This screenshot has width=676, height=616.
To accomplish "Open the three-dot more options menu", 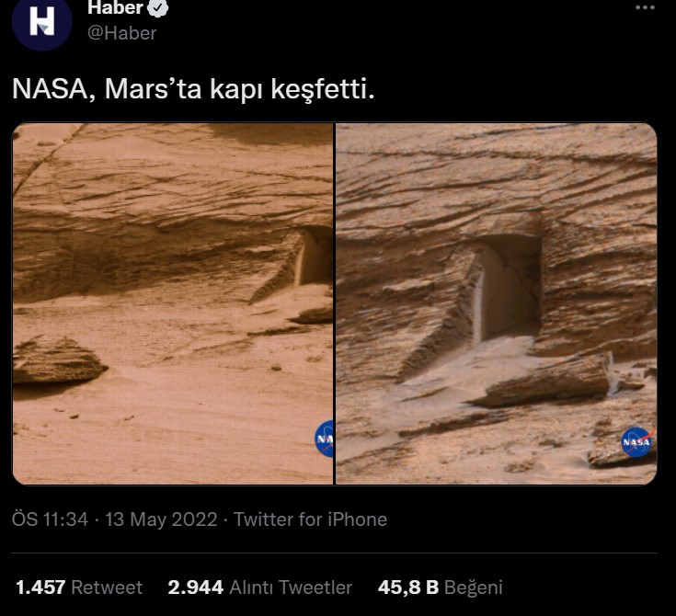I will (x=645, y=7).
